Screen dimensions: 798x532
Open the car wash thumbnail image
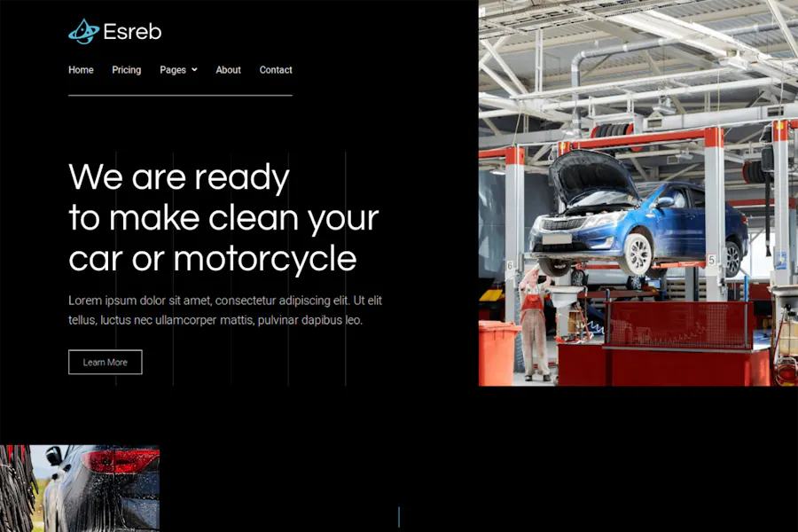[x=80, y=489]
